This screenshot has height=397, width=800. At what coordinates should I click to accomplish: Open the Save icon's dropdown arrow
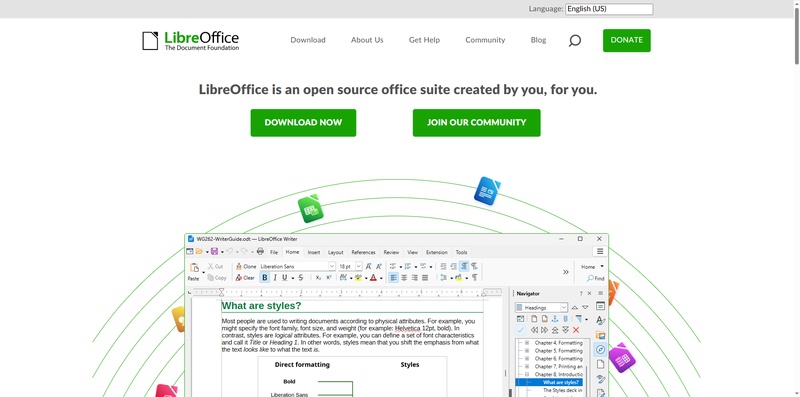click(x=222, y=252)
